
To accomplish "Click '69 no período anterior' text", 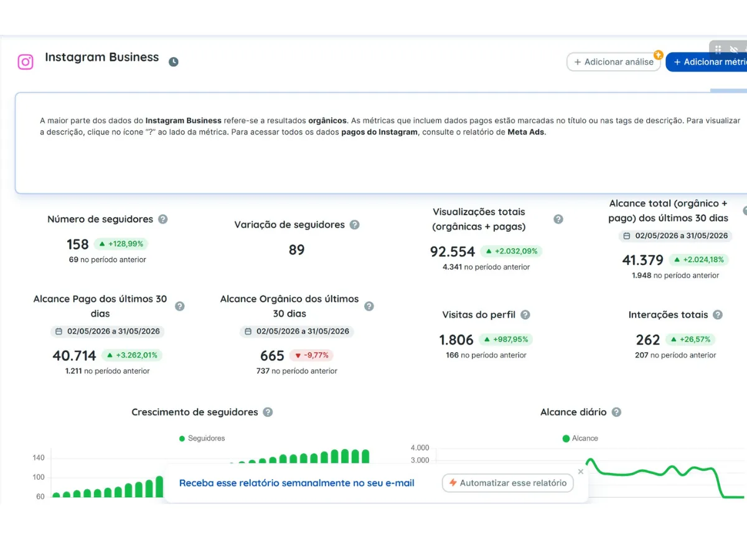I will click(108, 259).
